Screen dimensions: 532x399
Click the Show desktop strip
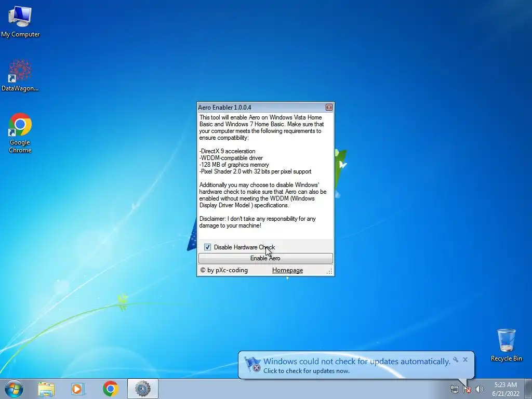pos(528,389)
